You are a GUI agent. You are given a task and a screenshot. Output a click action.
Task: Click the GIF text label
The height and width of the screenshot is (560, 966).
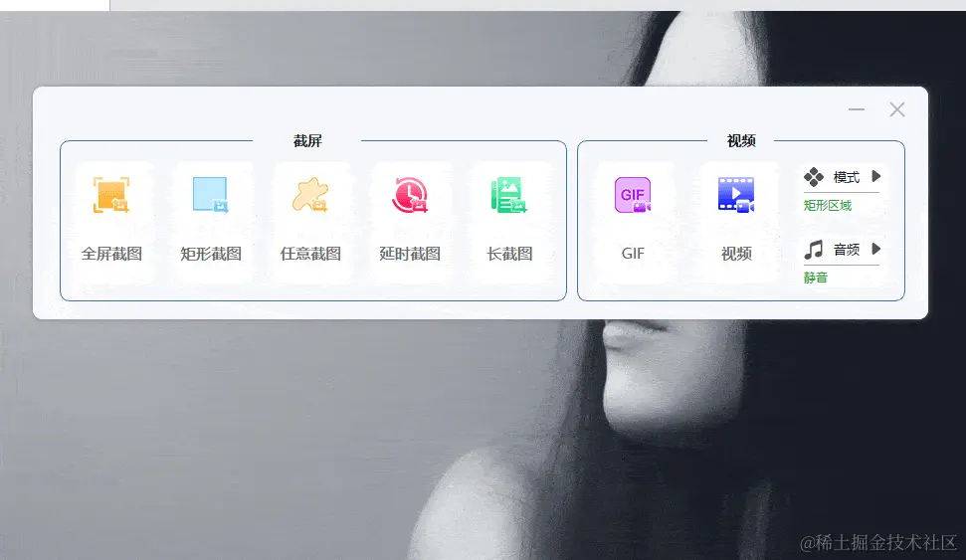click(633, 254)
